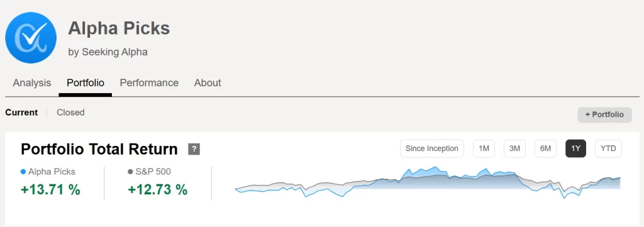
Task: Select the 1Y chart range
Action: [x=576, y=148]
